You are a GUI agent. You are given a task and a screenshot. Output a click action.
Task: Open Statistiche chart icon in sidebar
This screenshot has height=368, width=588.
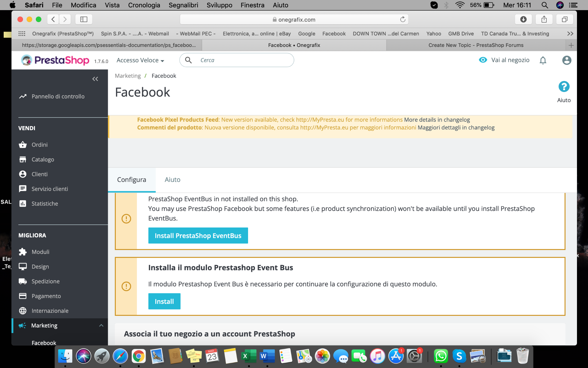point(23,204)
